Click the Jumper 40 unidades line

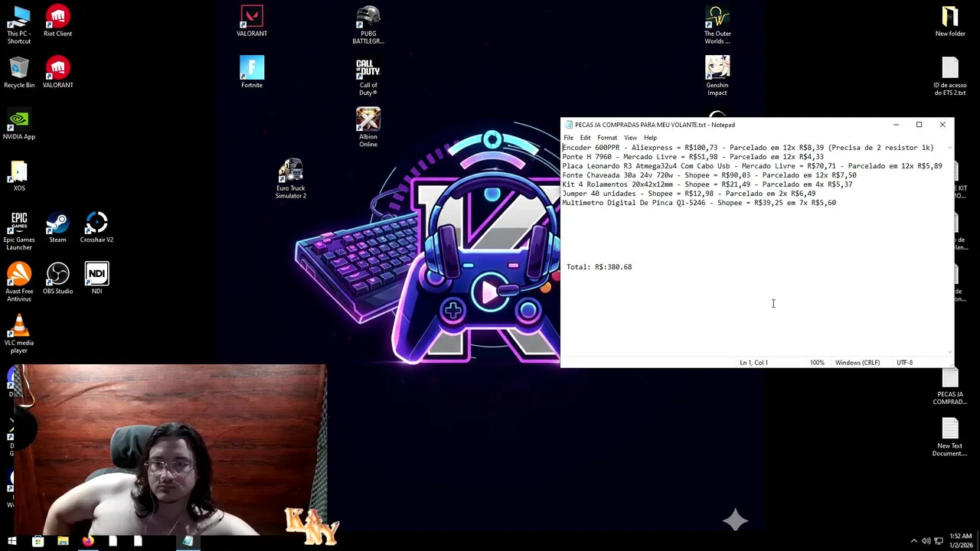[x=689, y=194]
